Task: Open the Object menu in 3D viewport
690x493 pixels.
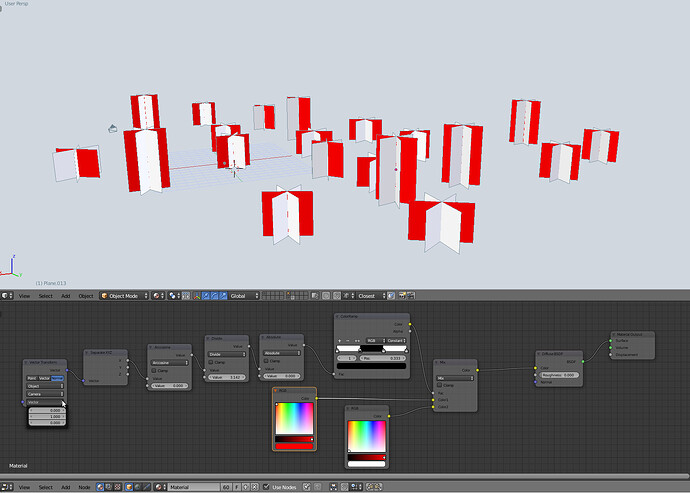Action: 86,296
